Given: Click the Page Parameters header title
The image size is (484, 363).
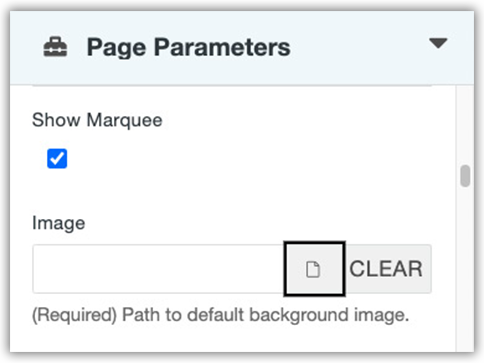Looking at the screenshot, I should pyautogui.click(x=189, y=47).
